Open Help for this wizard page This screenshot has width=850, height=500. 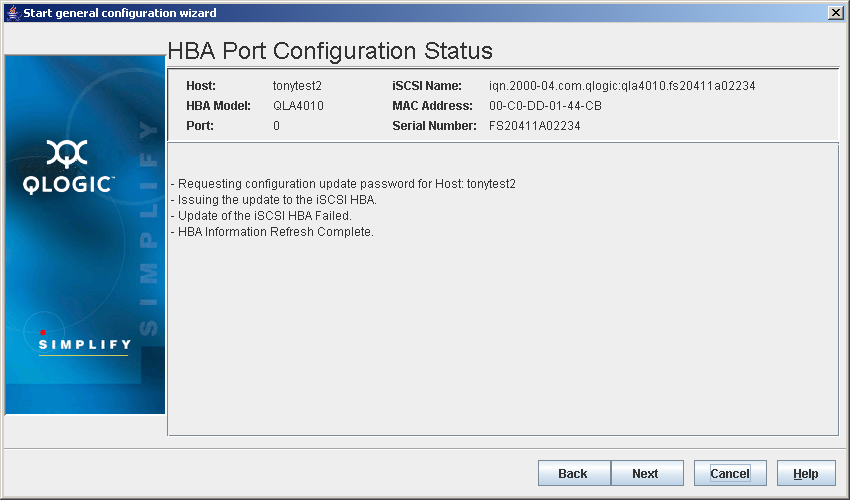pos(805,473)
